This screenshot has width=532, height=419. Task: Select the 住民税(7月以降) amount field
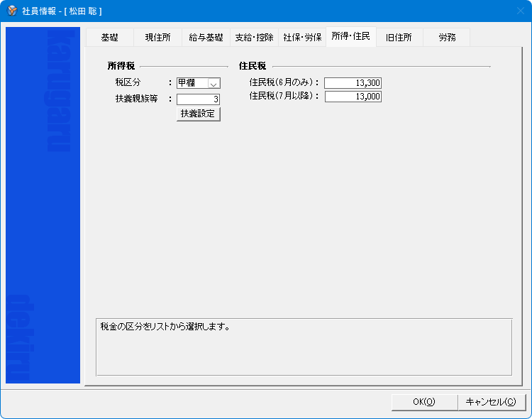pos(353,97)
